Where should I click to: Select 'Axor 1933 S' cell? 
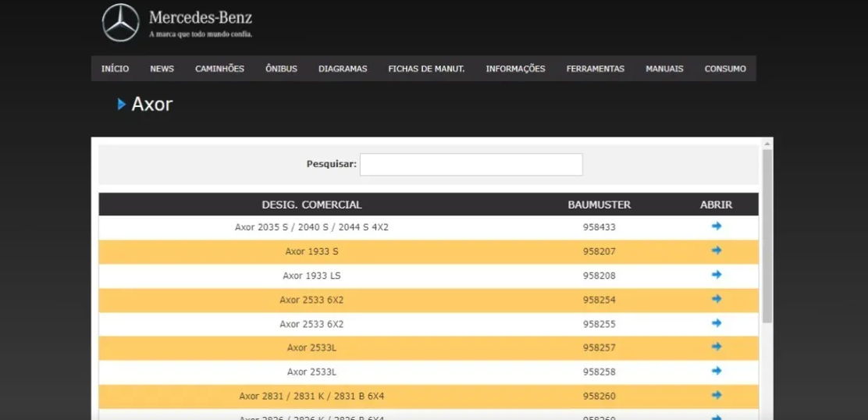[311, 251]
